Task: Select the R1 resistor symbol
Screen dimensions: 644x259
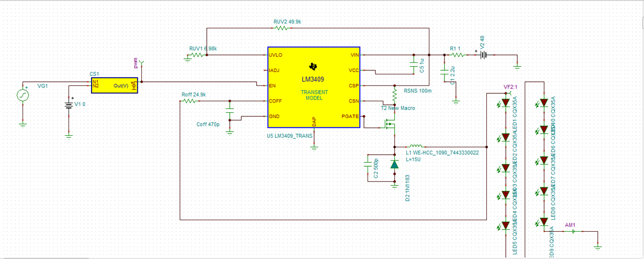Action: point(457,55)
